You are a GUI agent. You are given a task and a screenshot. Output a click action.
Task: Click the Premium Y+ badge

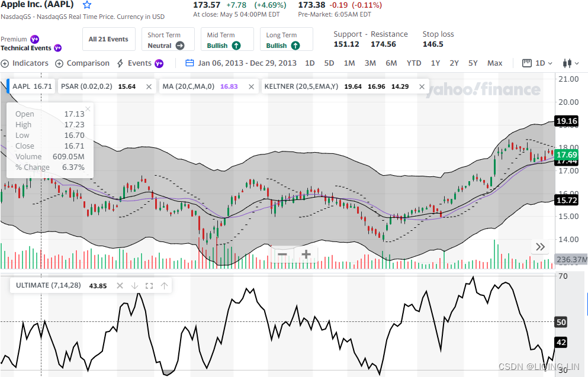(34, 39)
